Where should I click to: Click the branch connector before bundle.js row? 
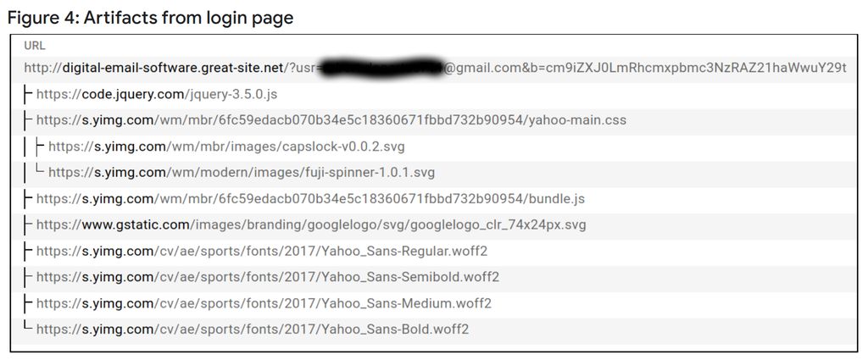pos(28,199)
